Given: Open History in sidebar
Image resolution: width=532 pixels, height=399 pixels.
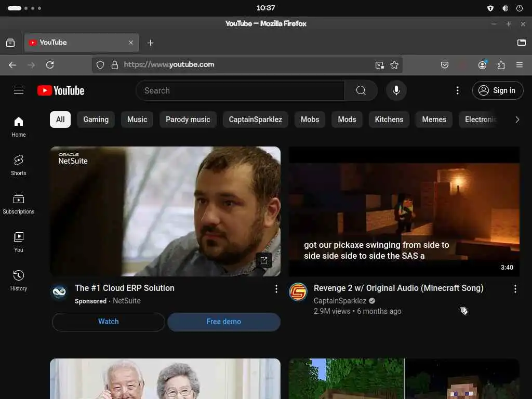Looking at the screenshot, I should point(19,280).
